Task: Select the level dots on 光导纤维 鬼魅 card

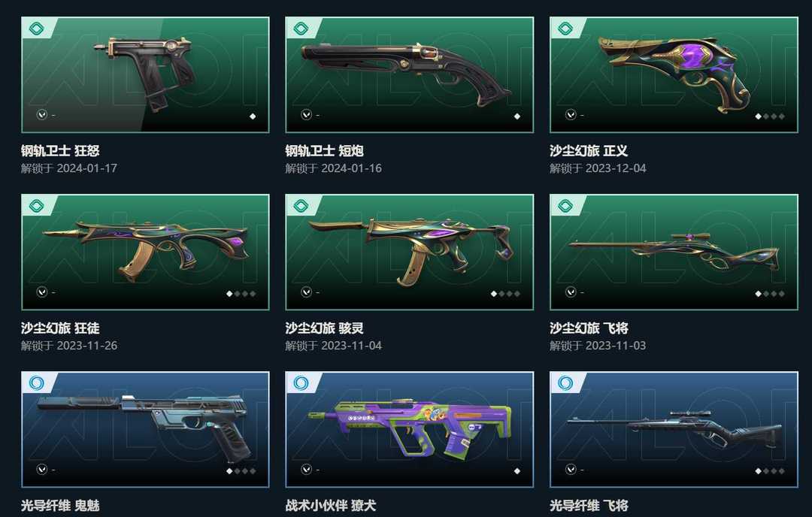Action: coord(241,471)
